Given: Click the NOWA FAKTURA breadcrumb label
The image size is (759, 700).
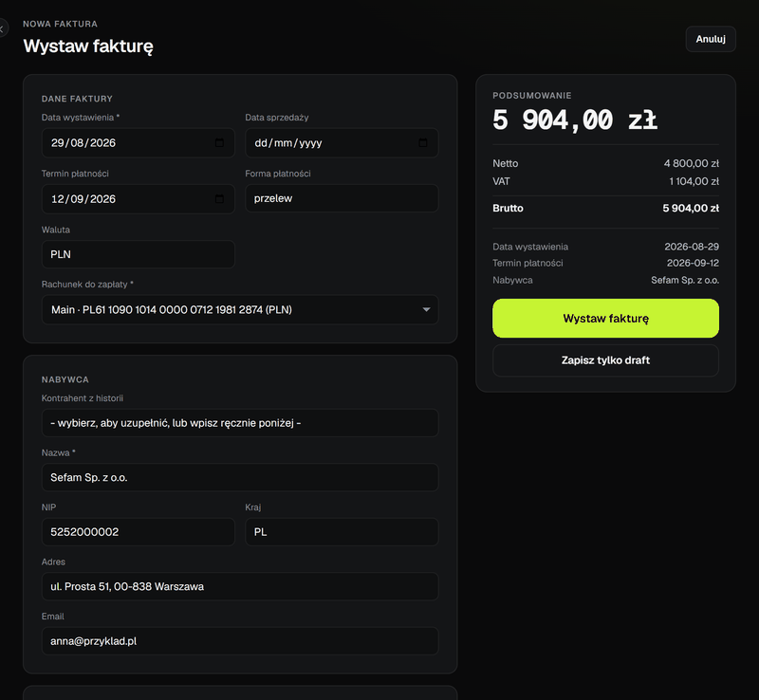Looking at the screenshot, I should (x=60, y=24).
